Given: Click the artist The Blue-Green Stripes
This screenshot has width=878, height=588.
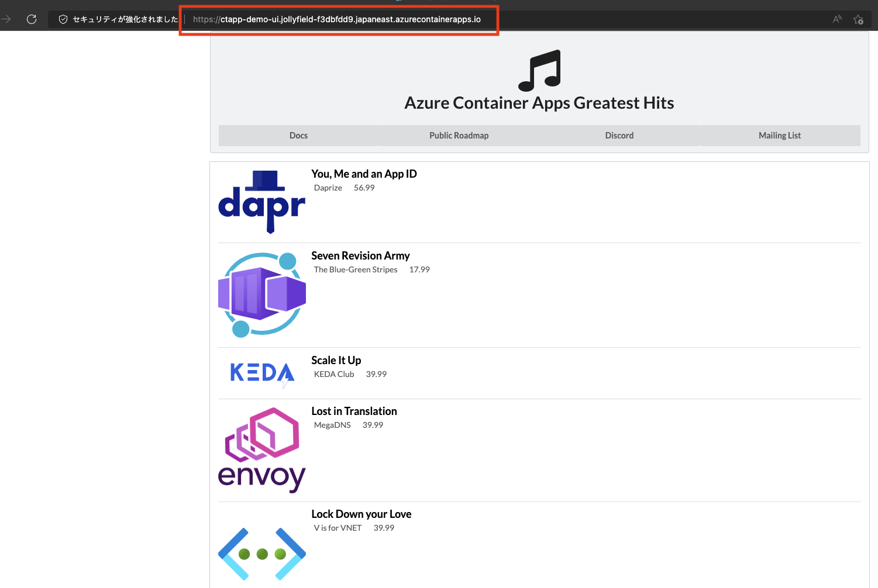Looking at the screenshot, I should pyautogui.click(x=356, y=269).
